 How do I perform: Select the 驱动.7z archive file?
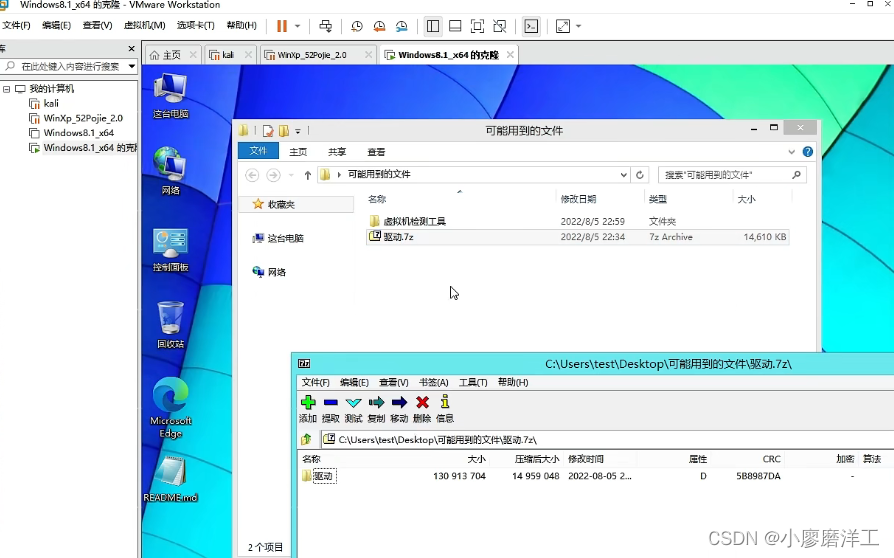tap(577, 237)
